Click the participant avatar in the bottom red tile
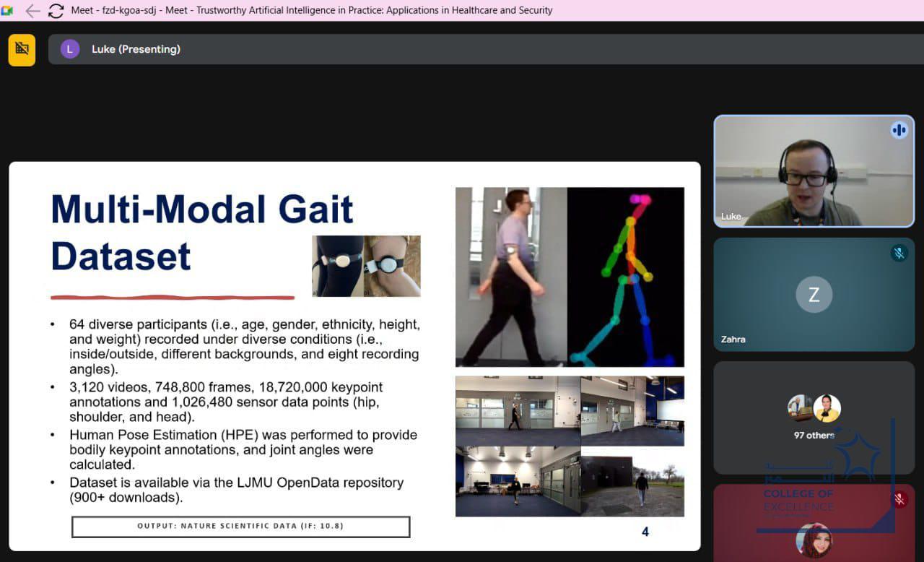The width and height of the screenshot is (924, 562). [x=814, y=540]
